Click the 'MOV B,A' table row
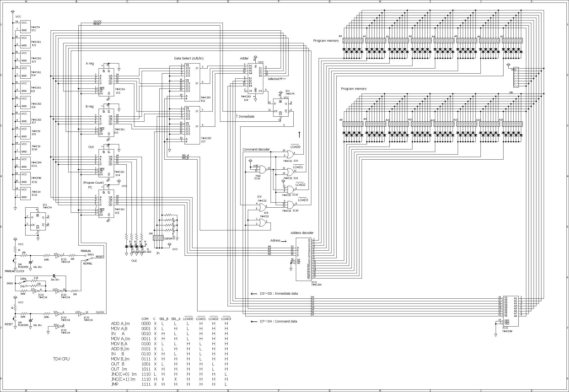 click(170, 344)
